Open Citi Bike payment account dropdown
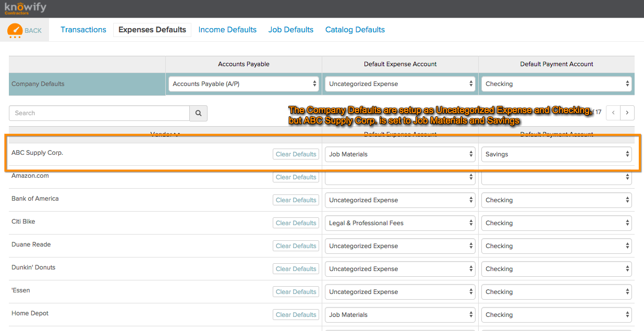Image resolution: width=644 pixels, height=331 pixels. (x=556, y=223)
